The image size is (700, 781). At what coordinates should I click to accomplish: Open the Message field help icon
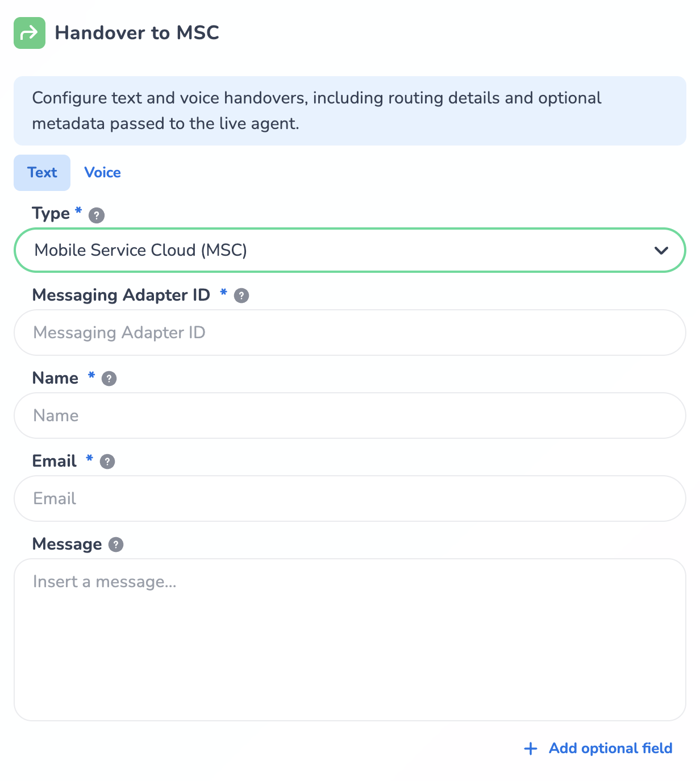116,545
